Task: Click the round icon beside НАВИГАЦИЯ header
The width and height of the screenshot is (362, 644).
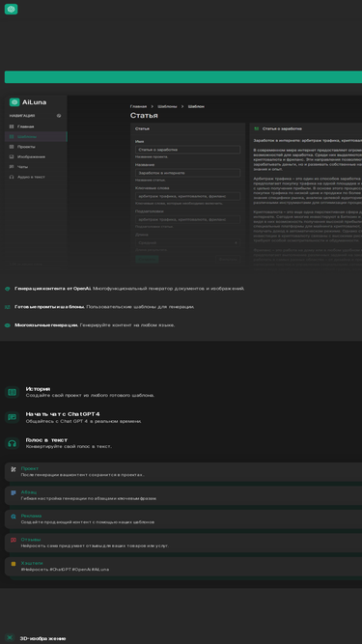Action: coord(59,116)
